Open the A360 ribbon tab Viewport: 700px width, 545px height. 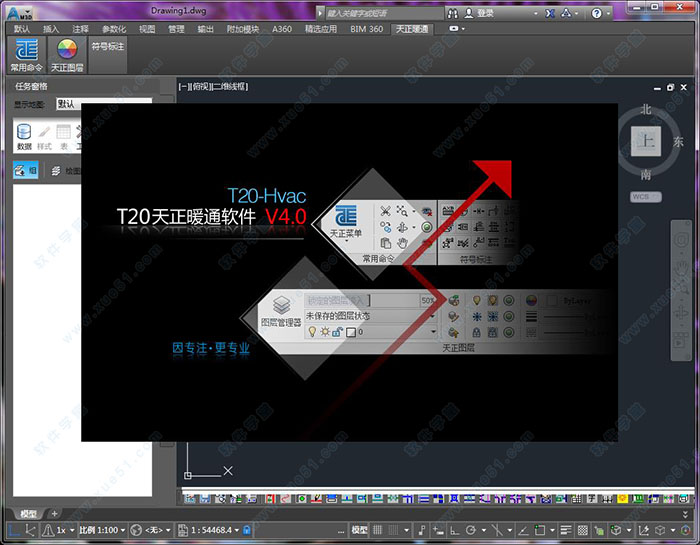point(282,29)
